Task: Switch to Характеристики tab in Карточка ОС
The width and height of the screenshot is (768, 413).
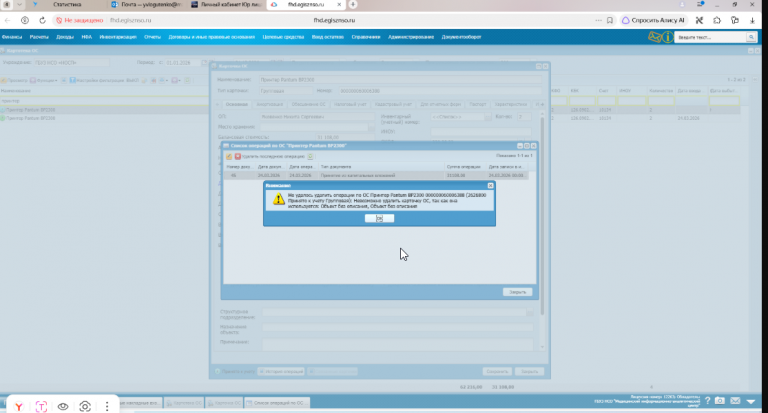Action: 510,104
